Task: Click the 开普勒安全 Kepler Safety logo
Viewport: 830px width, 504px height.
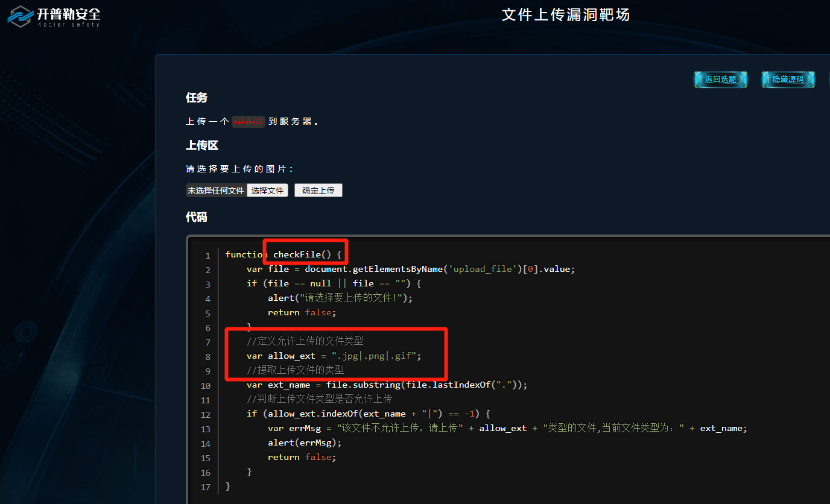Action: coord(53,17)
